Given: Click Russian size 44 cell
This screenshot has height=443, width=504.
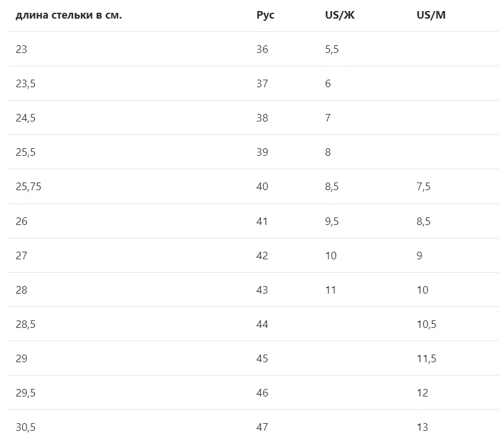Looking at the screenshot, I should pos(262,324).
